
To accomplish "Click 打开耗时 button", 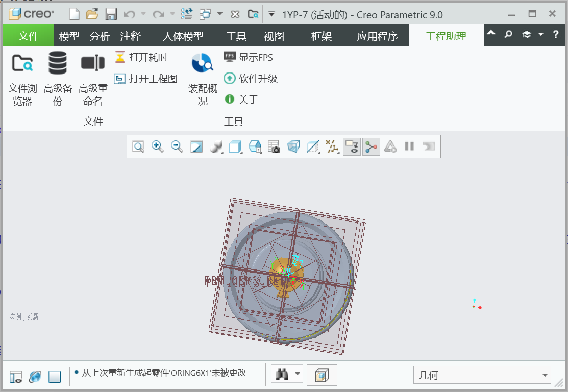I will pyautogui.click(x=142, y=57).
